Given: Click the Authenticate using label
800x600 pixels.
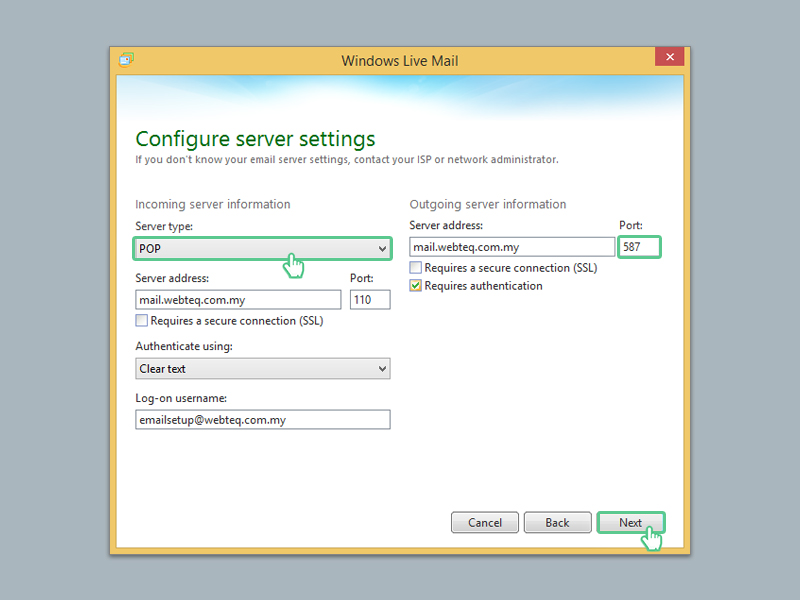Looking at the screenshot, I should 184,346.
